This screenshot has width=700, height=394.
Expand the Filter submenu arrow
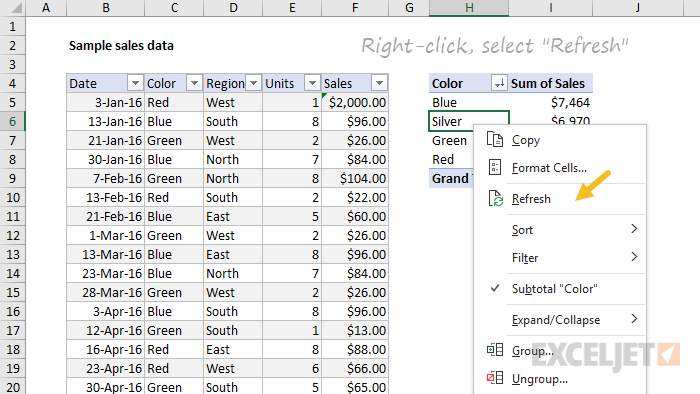634,257
